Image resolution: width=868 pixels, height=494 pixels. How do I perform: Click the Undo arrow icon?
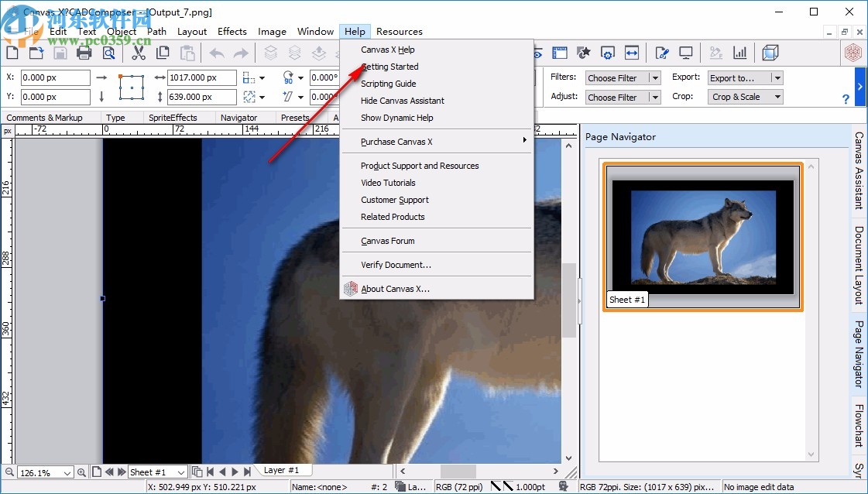(216, 53)
